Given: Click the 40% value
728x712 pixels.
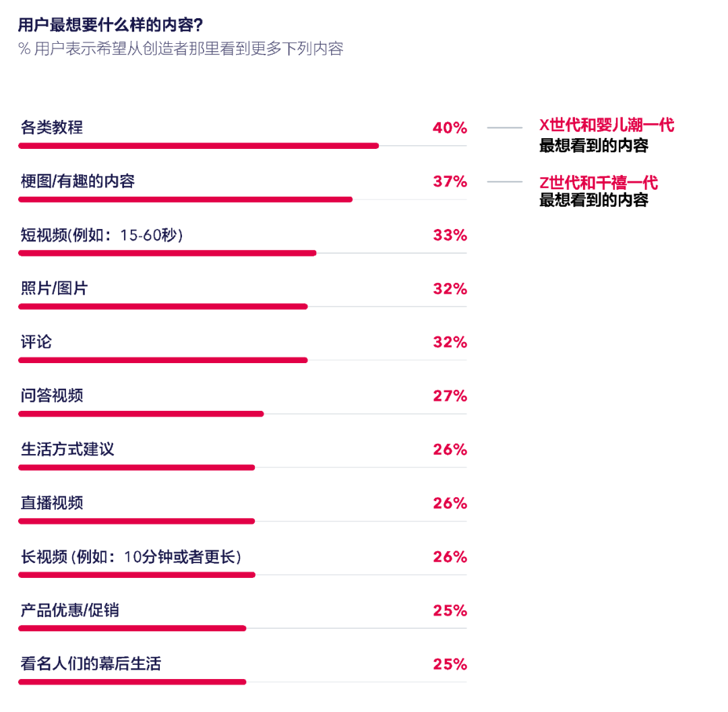Looking at the screenshot, I should [450, 127].
